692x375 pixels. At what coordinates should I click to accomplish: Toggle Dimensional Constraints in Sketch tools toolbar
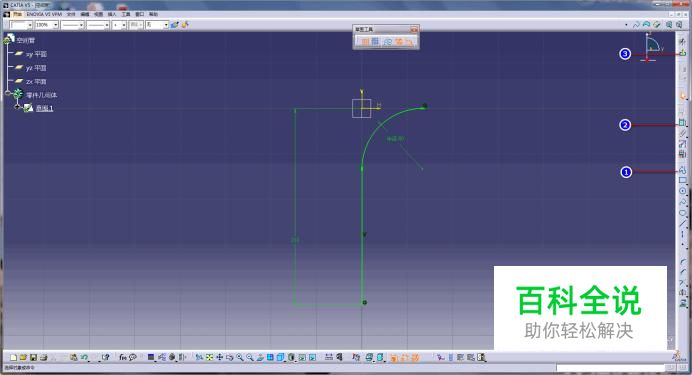click(x=410, y=41)
